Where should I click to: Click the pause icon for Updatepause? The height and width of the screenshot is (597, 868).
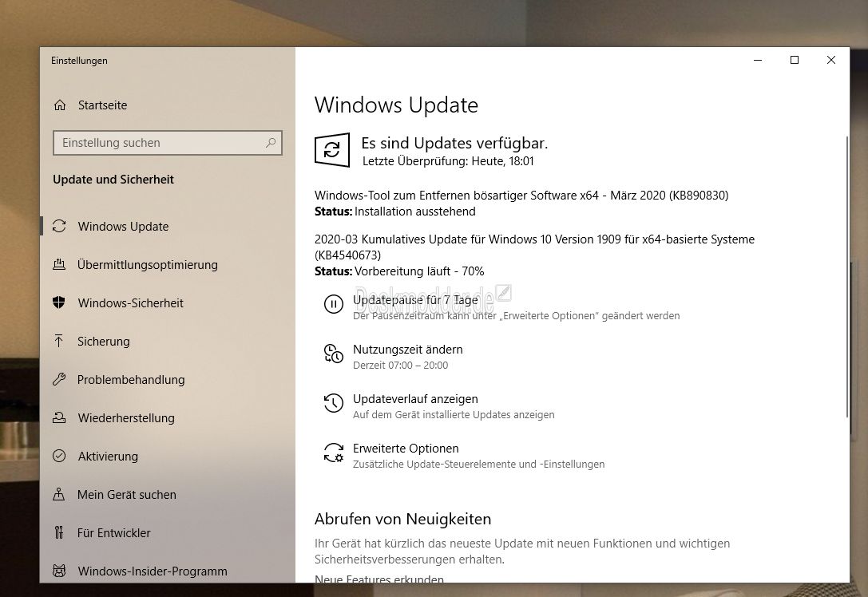click(x=333, y=304)
